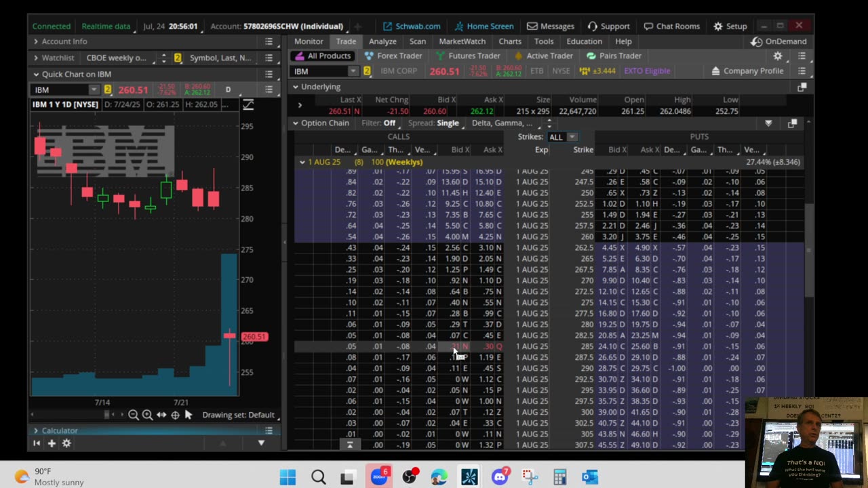Collapse Quick Chart on IBM gadget
Image resolution: width=868 pixels, height=488 pixels.
click(35, 74)
